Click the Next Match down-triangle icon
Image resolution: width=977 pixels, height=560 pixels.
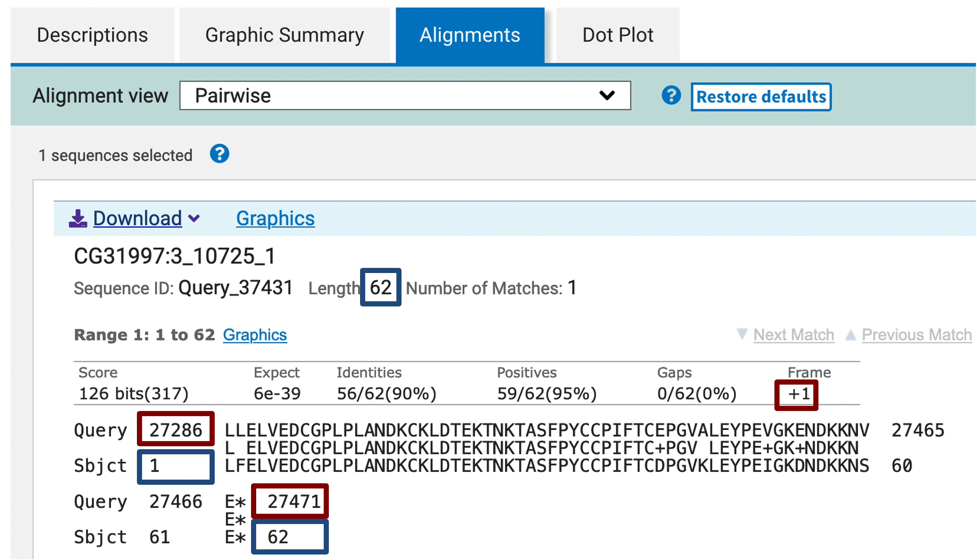pos(742,334)
